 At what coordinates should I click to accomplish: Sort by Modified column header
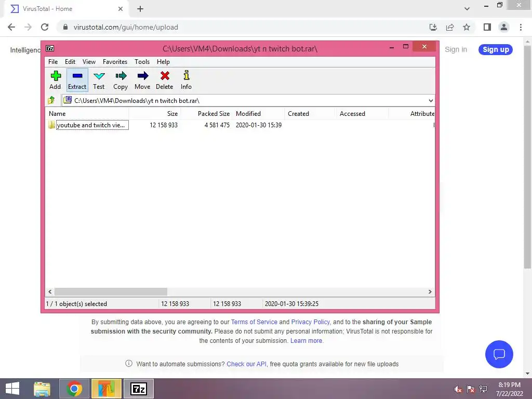(x=259, y=114)
